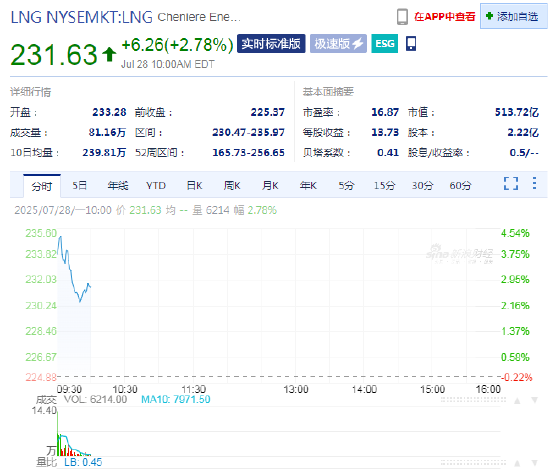Select the 30分 chart tab
Image resolution: width=550 pixels, height=469 pixels.
(422, 186)
